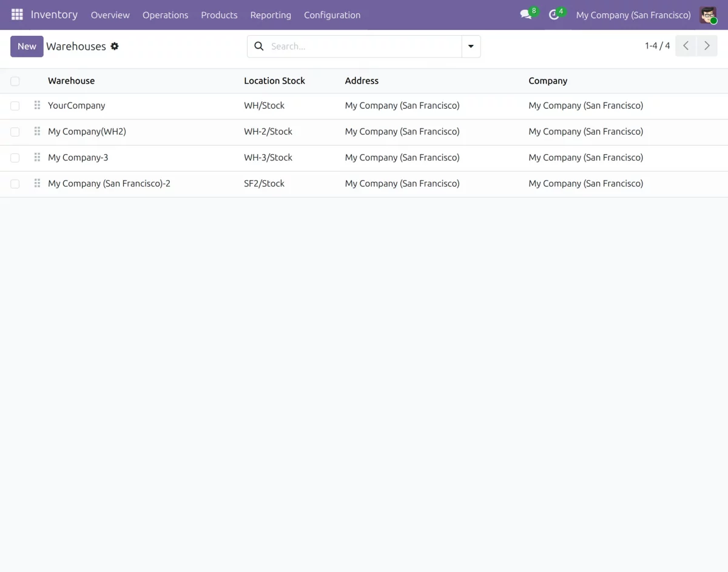728x572 pixels.
Task: Open the apps grid home menu
Action: point(17,15)
